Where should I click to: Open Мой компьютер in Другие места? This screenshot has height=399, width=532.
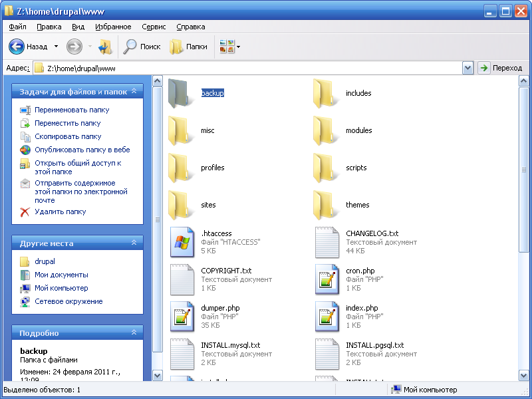pyautogui.click(x=61, y=288)
